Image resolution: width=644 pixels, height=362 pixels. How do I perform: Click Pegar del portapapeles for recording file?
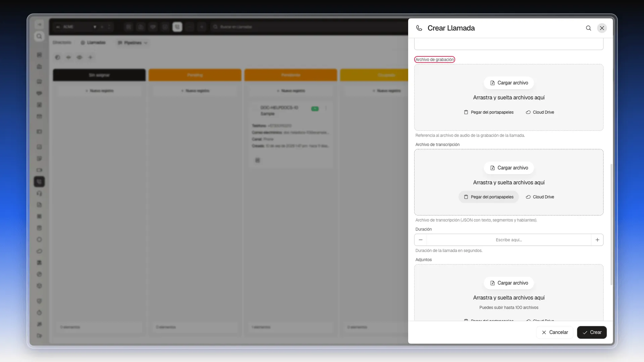point(489,112)
